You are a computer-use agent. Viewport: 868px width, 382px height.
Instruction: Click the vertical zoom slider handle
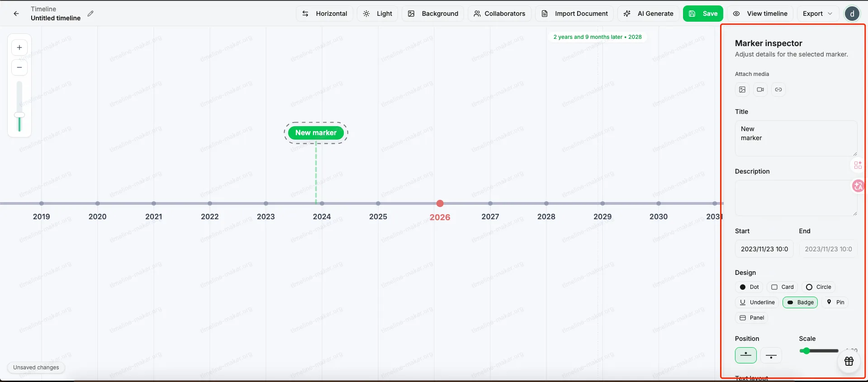[19, 115]
